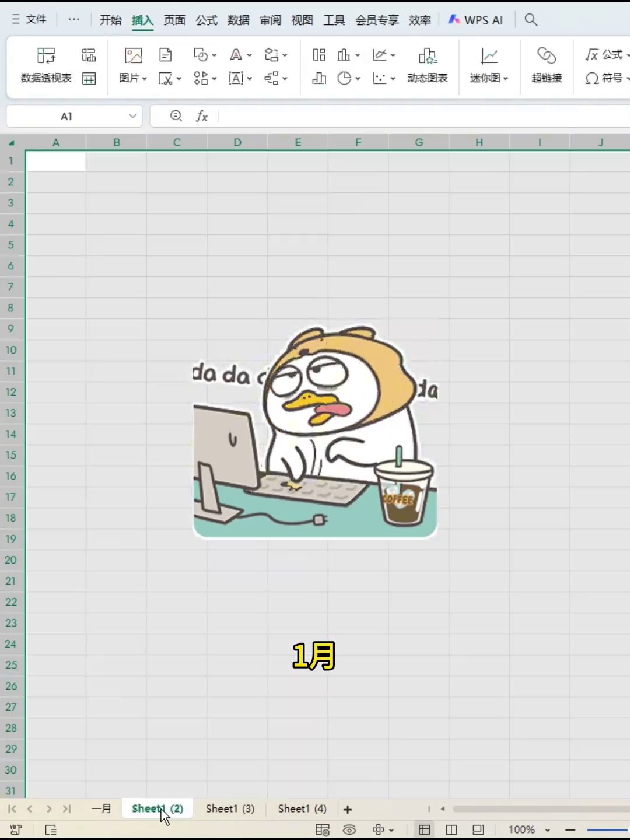Insert a 超链接 hyperlink
Viewport: 630px width, 840px height.
pos(547,65)
